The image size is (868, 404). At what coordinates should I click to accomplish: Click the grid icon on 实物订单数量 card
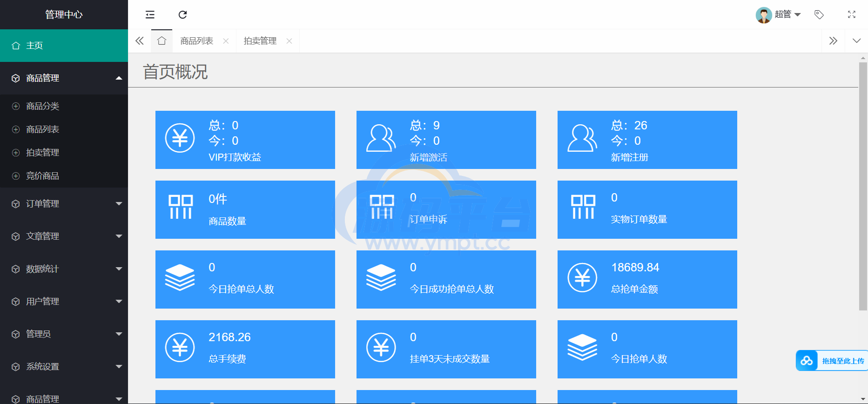click(583, 207)
